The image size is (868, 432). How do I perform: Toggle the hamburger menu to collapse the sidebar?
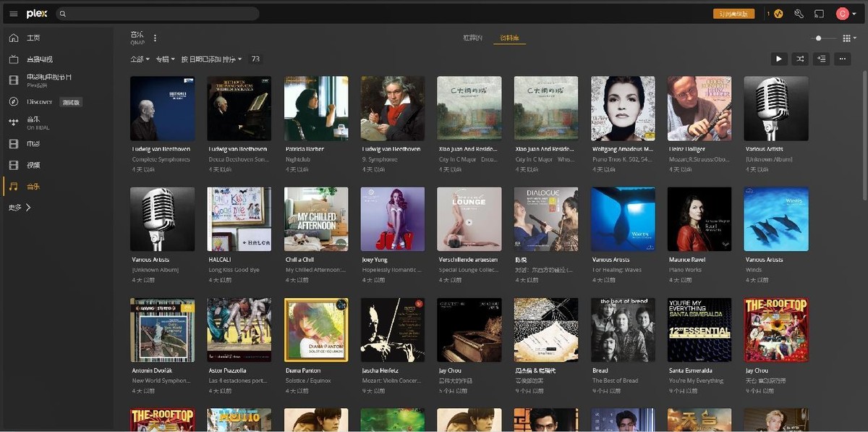click(x=13, y=14)
